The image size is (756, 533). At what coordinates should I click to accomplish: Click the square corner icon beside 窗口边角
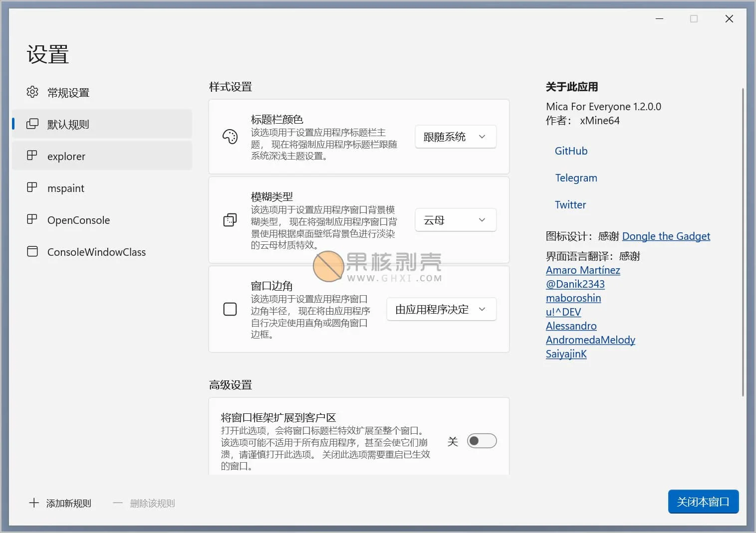coord(230,309)
